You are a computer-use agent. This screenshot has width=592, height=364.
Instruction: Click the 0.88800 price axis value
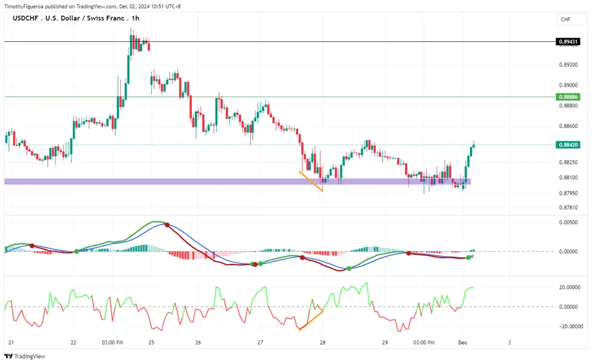568,106
